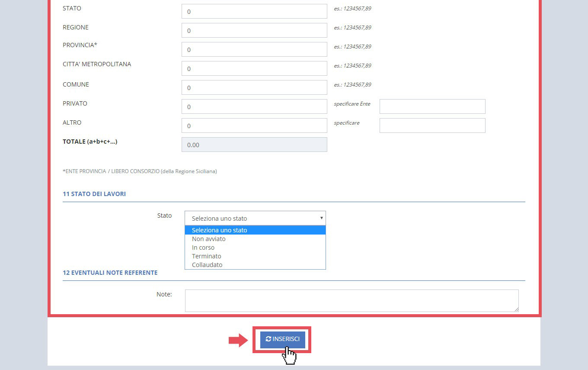Focus the PRIVATO amount field
The width and height of the screenshot is (588, 370).
point(254,107)
